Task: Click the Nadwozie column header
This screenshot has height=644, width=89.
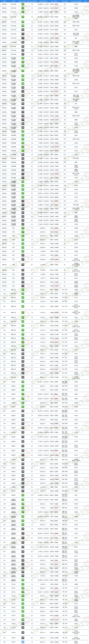Action: [x=65, y=1]
